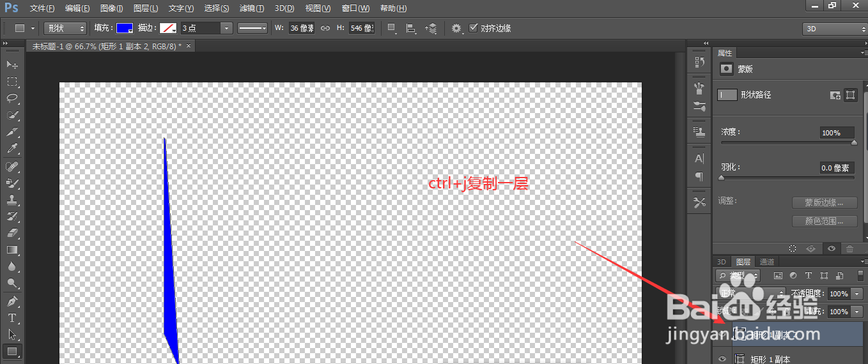868x364 pixels.
Task: Click the 属性 panel tab
Action: pyautogui.click(x=725, y=53)
